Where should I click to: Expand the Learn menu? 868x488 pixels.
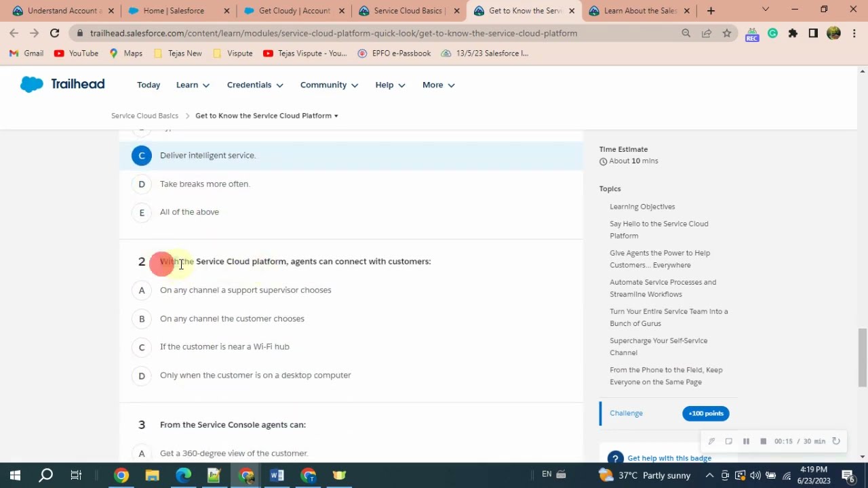point(193,85)
